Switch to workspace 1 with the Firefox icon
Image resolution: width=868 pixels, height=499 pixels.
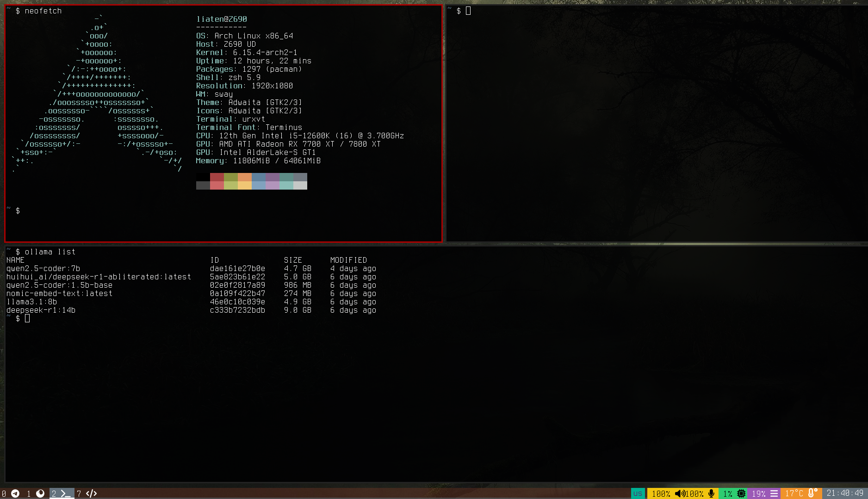click(x=36, y=493)
